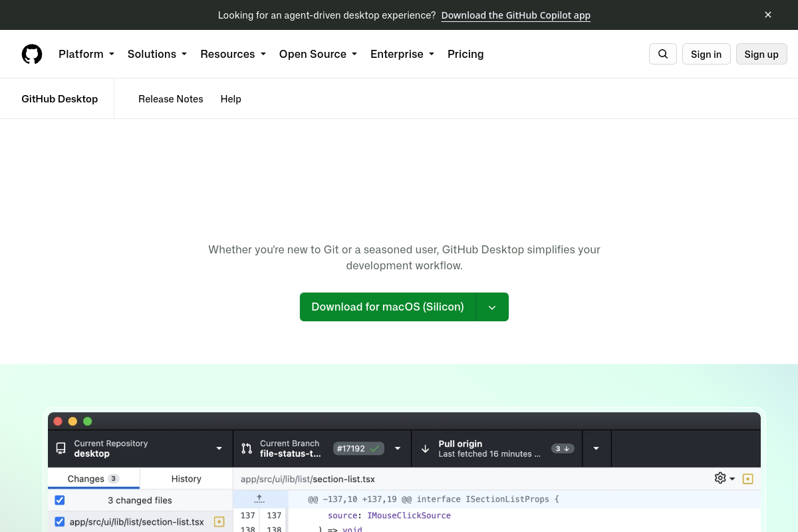Viewport: 798px width, 532px height.
Task: Click the Pull origin down-arrow icon
Action: (x=426, y=448)
